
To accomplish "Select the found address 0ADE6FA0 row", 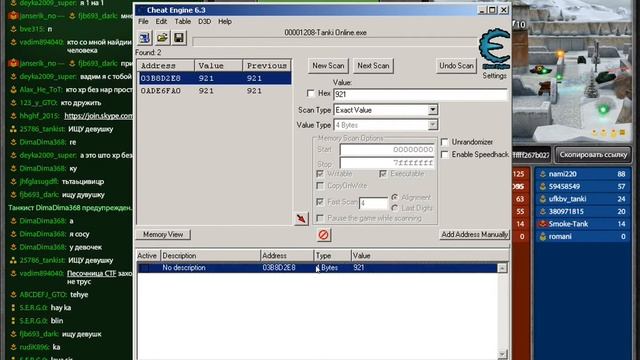I will click(x=215, y=91).
